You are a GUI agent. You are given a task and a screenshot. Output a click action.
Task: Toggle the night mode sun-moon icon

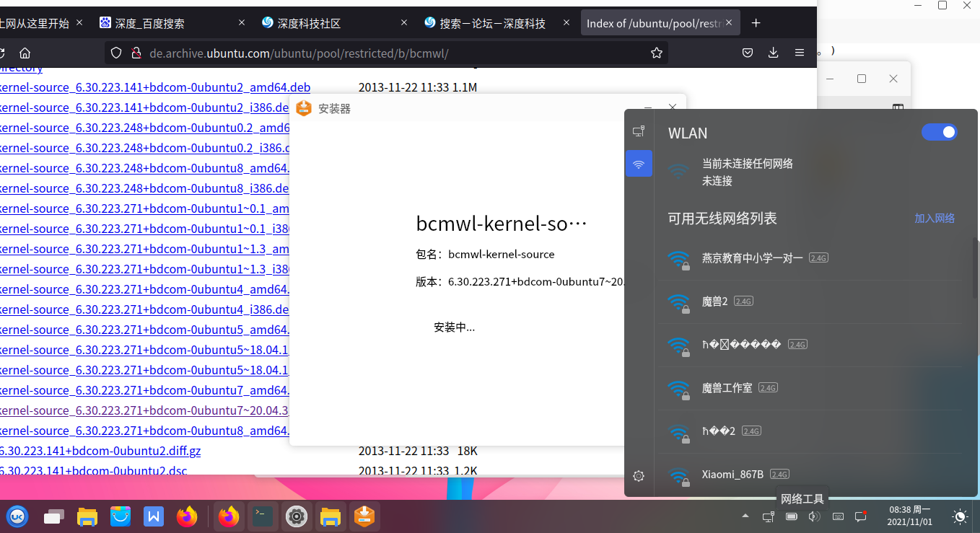[960, 516]
